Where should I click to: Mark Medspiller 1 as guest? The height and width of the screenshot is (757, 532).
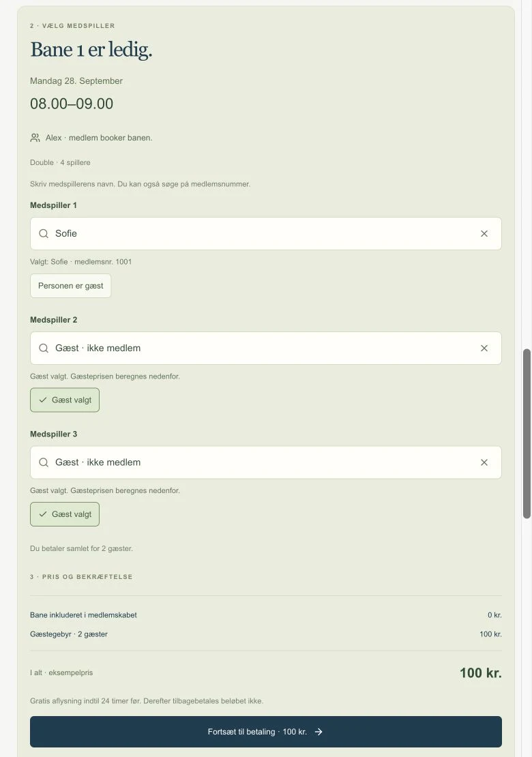pyautogui.click(x=70, y=286)
